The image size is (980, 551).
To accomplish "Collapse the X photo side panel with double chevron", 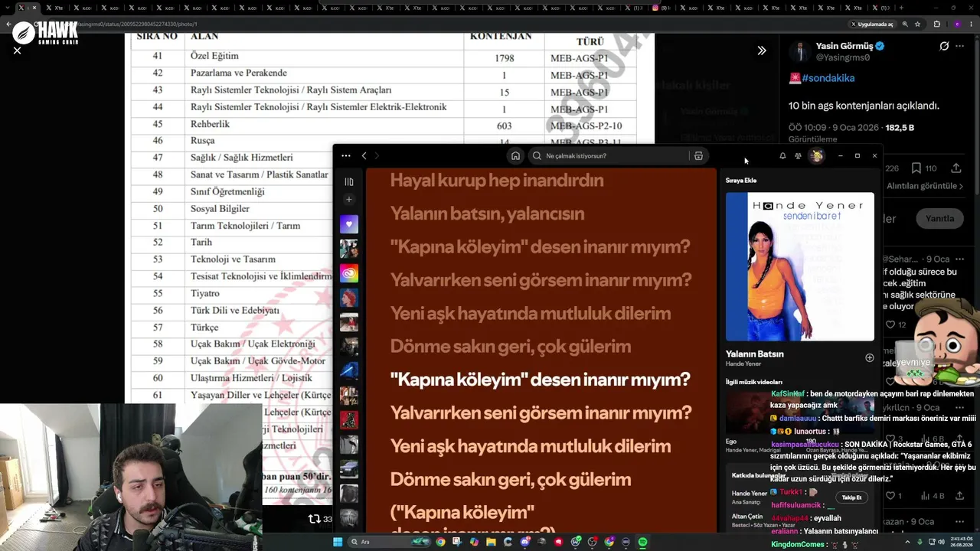I will coord(762,51).
